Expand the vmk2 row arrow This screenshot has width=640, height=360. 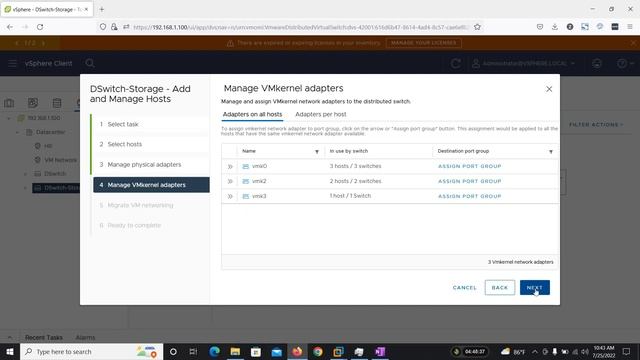230,181
